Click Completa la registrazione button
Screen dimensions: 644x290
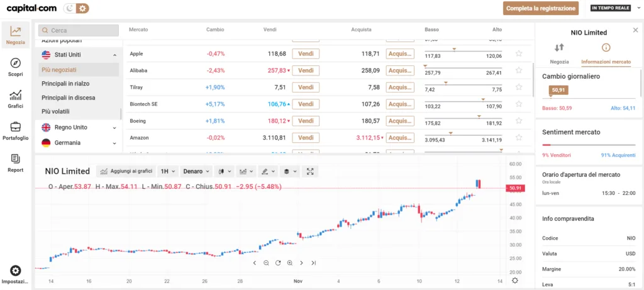[x=541, y=8]
